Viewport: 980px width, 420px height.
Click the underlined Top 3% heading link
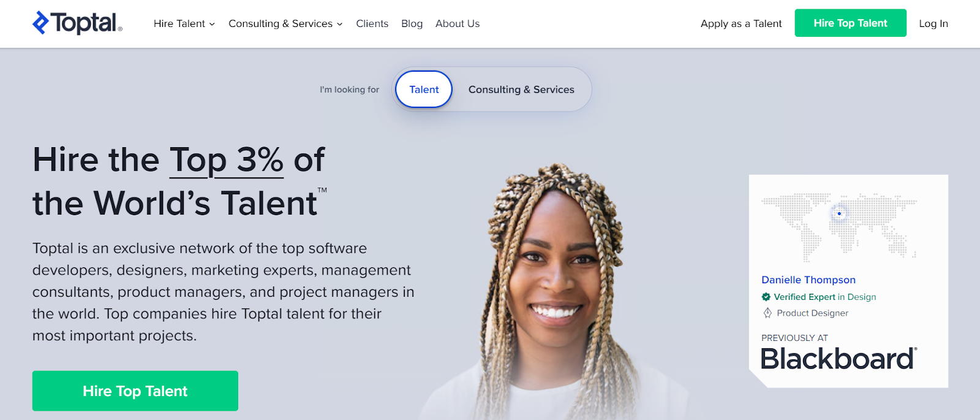pos(226,160)
